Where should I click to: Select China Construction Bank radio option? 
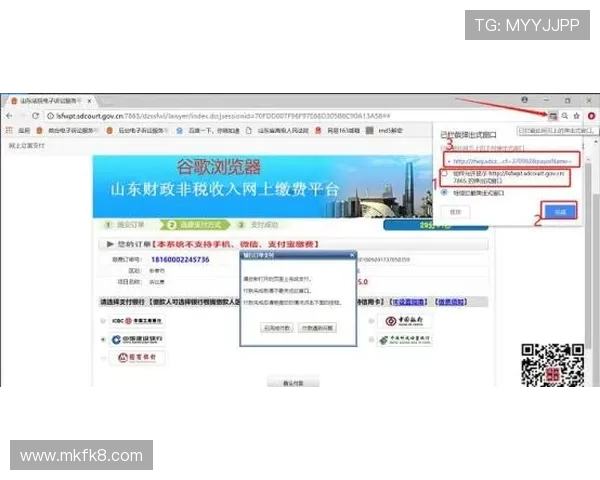click(x=103, y=339)
